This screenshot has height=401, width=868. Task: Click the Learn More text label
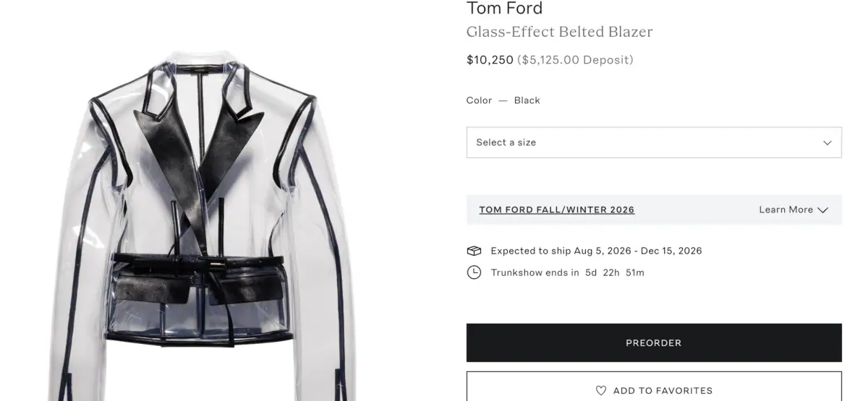786,210
